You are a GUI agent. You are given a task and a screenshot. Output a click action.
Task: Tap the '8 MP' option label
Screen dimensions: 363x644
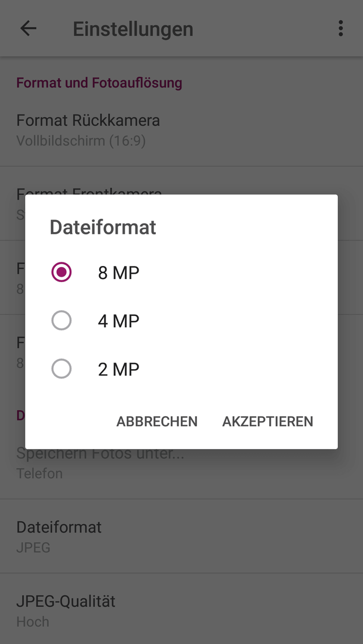click(118, 273)
